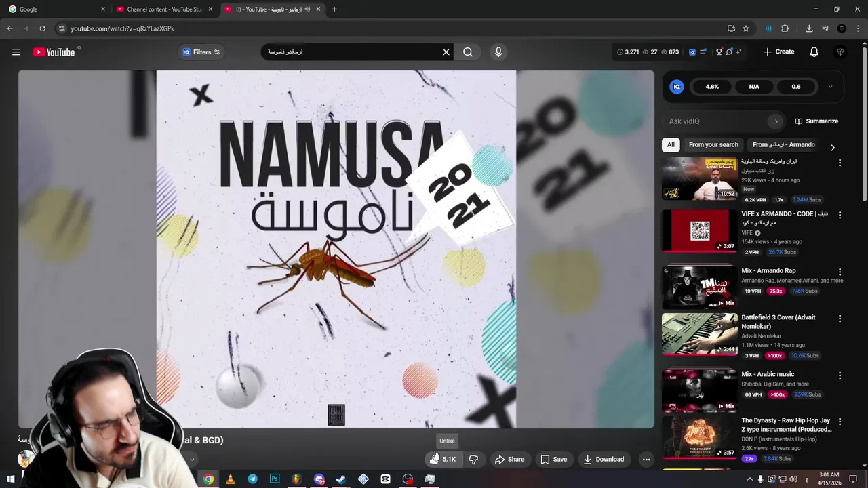
Task: Open Mix - Armando Rap title link
Action: [x=768, y=270]
